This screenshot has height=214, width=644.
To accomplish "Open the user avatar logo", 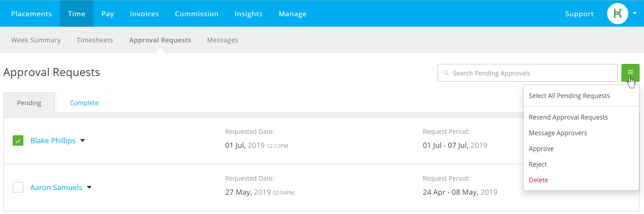I will [618, 13].
